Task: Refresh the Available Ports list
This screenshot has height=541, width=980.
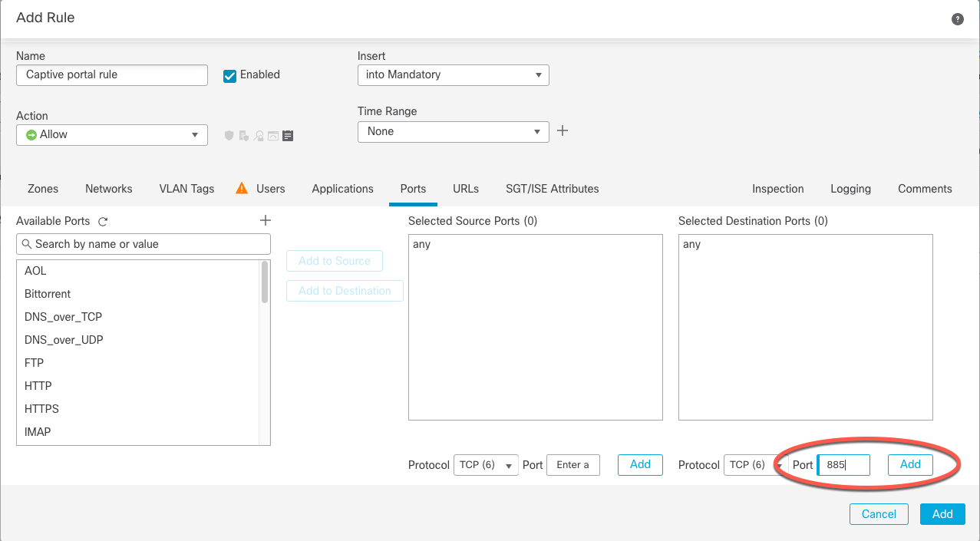Action: pos(102,221)
